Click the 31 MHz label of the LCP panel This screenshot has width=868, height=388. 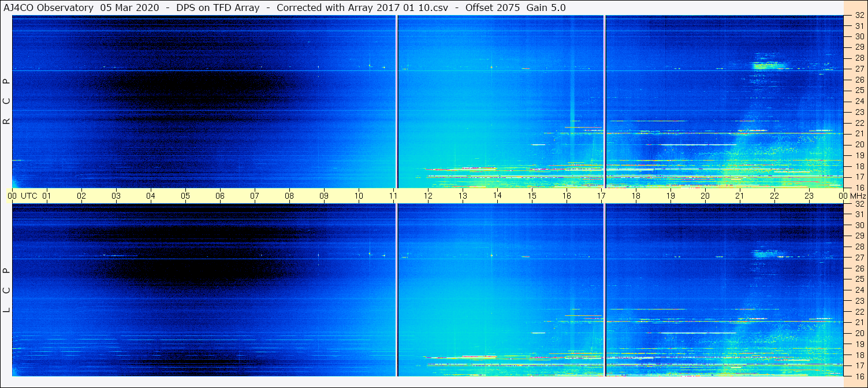pyautogui.click(x=859, y=214)
